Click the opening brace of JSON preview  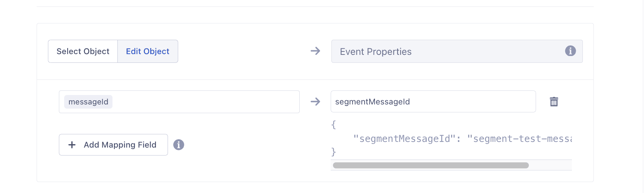pyautogui.click(x=333, y=125)
